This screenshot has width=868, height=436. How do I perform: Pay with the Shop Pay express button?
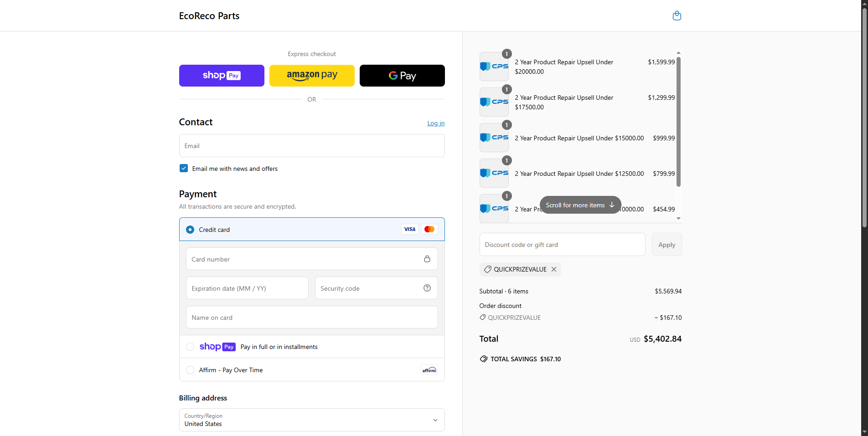pyautogui.click(x=222, y=76)
